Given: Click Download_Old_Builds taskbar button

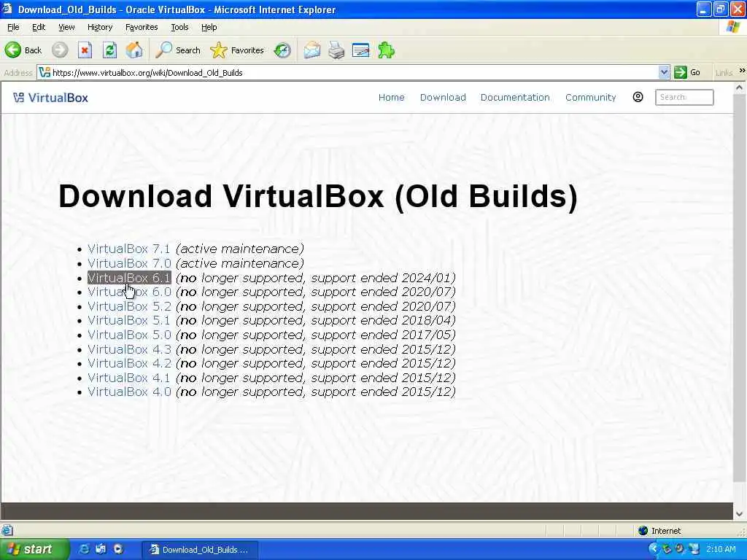Looking at the screenshot, I should coord(200,550).
